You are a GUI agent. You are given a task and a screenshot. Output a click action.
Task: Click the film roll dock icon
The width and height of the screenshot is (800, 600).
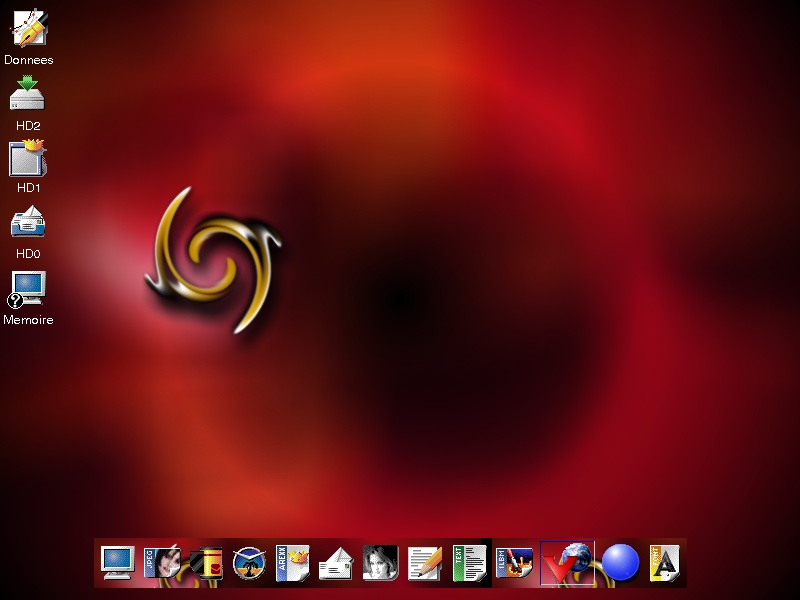coord(205,563)
